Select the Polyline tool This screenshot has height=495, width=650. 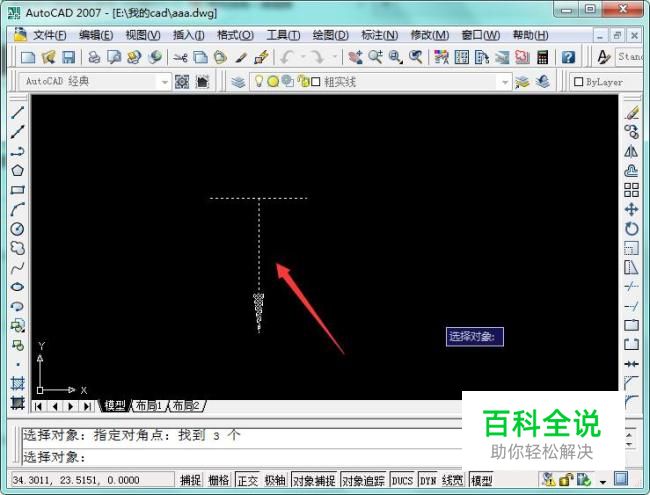(x=17, y=151)
